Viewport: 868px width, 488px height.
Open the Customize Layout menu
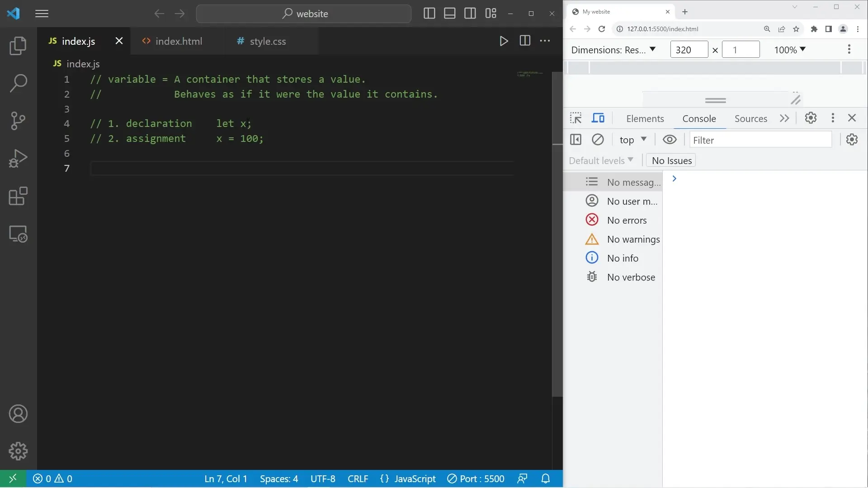tap(491, 14)
